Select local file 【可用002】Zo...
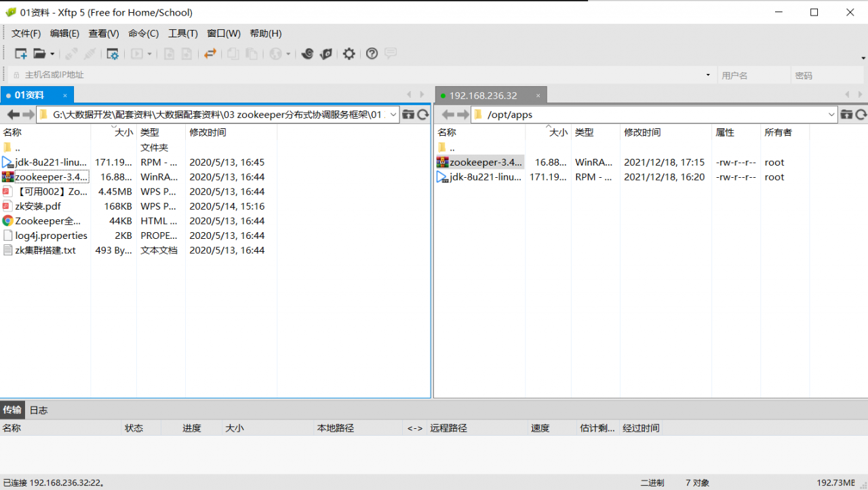Screen dimensions: 868x490 click(x=51, y=191)
